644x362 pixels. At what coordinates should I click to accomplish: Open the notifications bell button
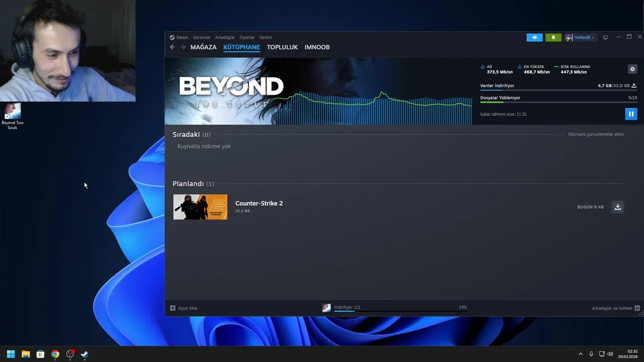pyautogui.click(x=553, y=37)
